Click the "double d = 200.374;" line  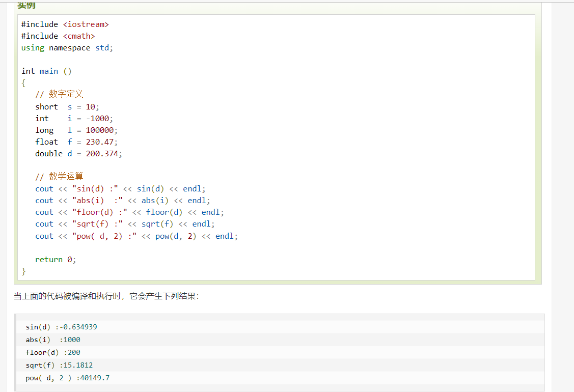tap(78, 154)
